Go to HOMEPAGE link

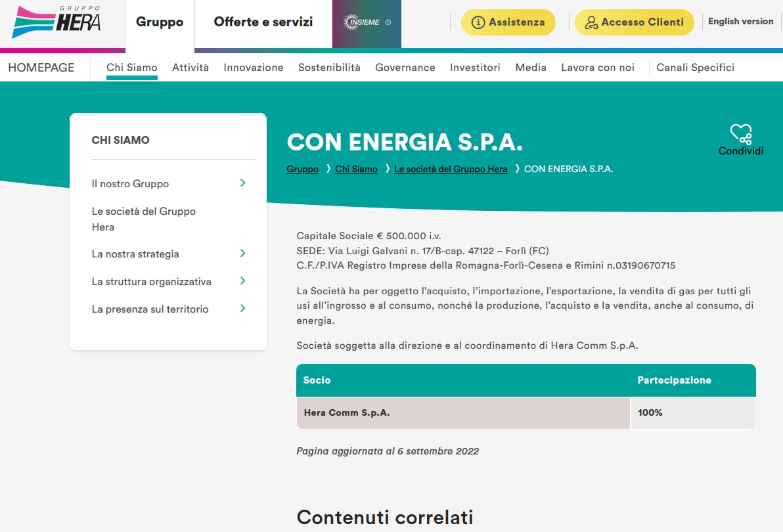41,67
